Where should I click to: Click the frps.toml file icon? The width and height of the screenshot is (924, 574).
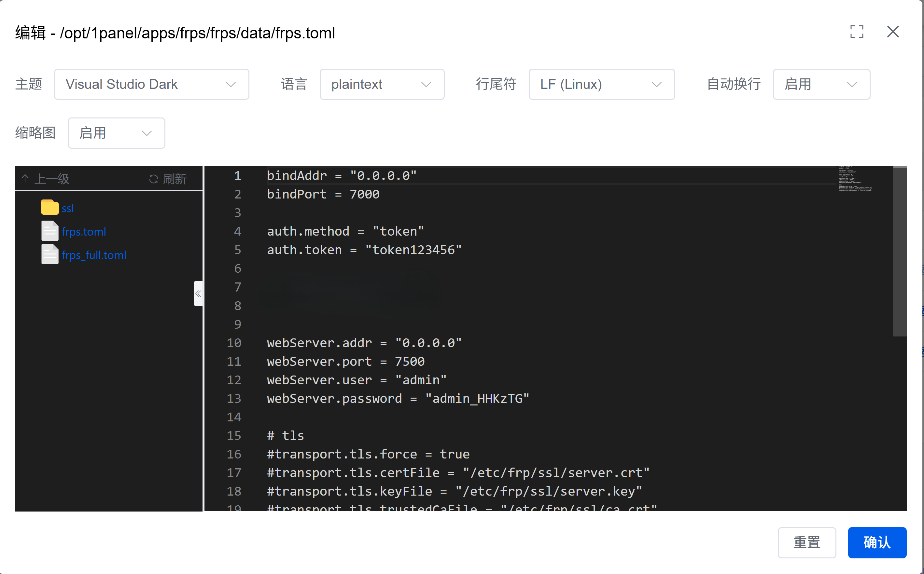[49, 231]
